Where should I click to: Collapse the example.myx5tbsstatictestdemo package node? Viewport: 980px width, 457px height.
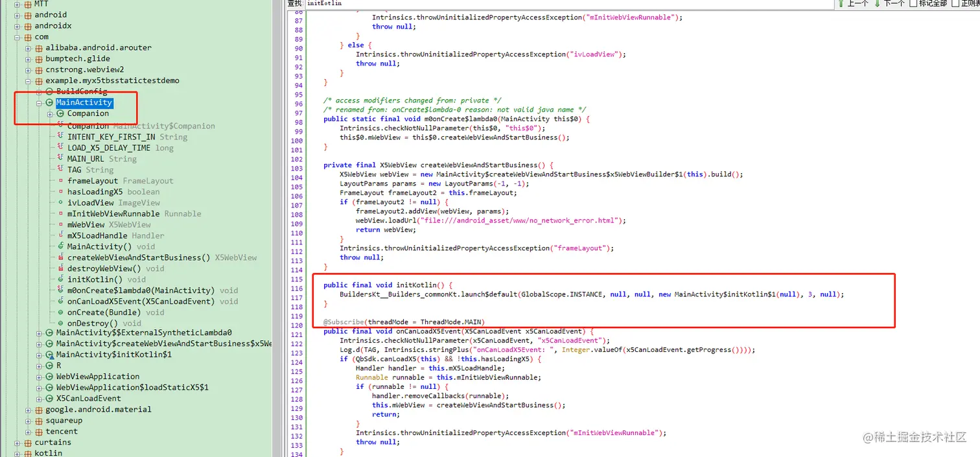point(29,81)
